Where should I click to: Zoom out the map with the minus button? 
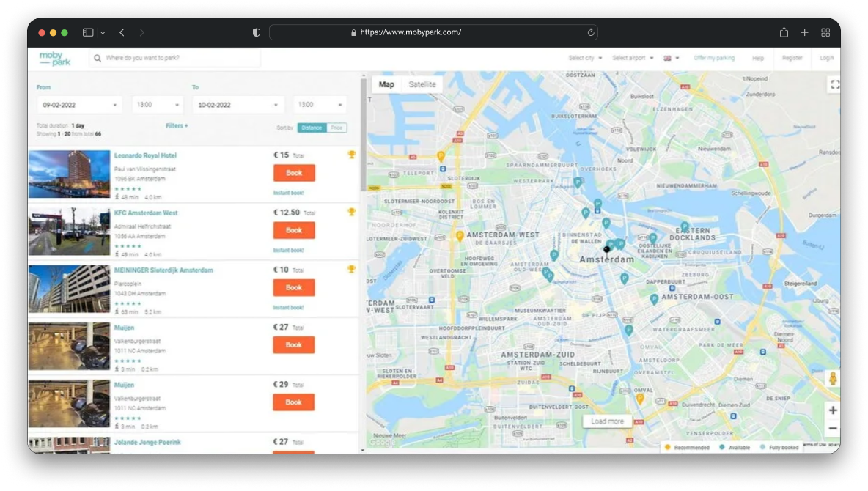point(833,429)
